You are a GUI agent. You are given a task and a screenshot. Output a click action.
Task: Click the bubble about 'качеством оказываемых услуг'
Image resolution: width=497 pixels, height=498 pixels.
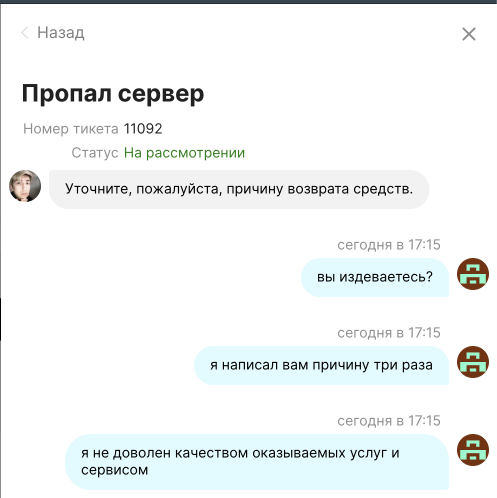(x=257, y=462)
